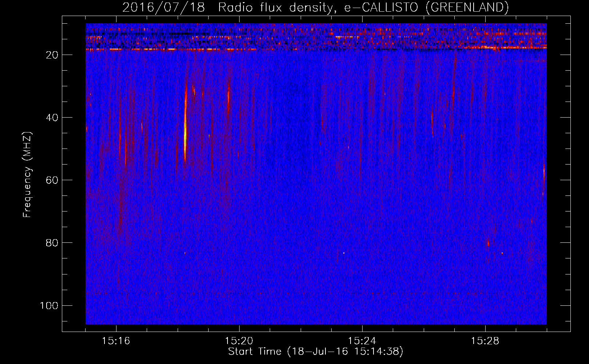Click the 80 MHz frequency tick label
This screenshot has width=589, height=364.
coord(52,243)
